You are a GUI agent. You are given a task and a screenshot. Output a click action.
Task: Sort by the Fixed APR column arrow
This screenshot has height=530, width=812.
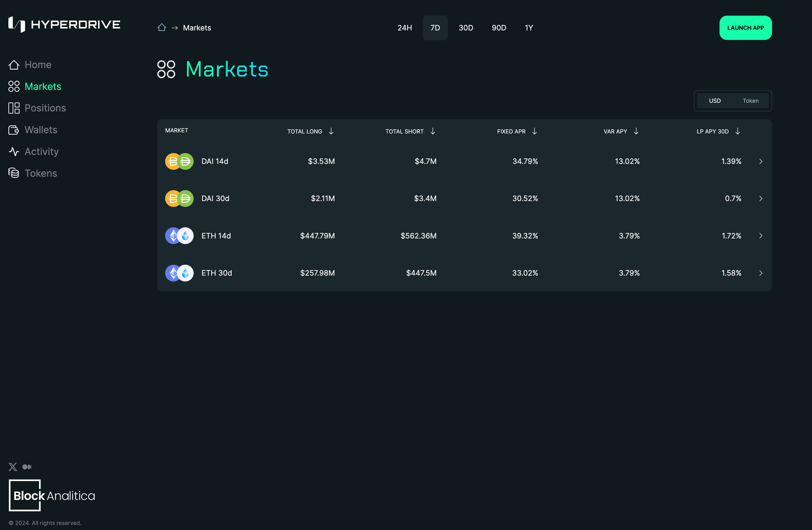coord(534,131)
